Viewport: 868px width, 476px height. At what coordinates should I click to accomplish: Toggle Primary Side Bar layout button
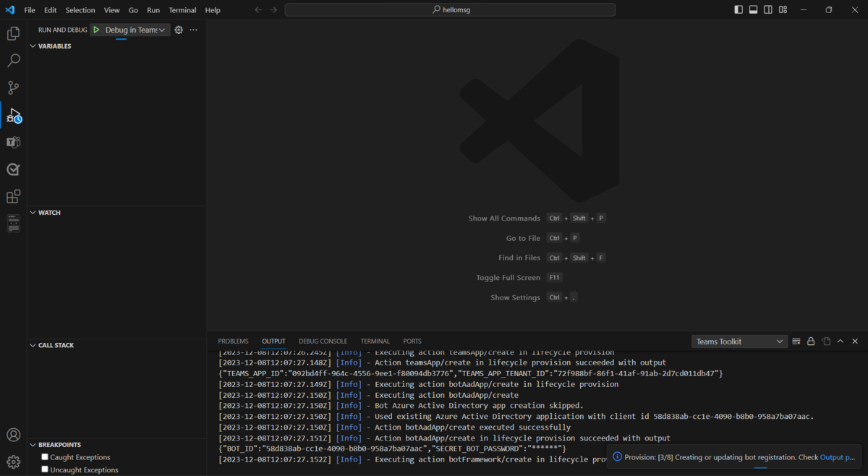(x=739, y=10)
